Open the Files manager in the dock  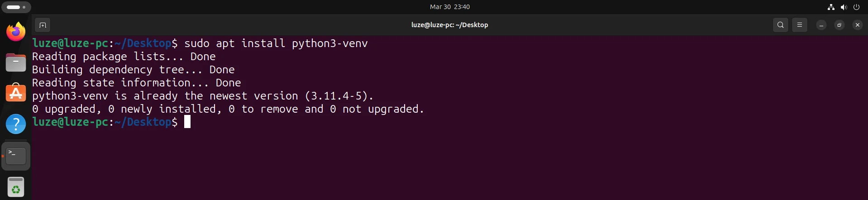click(16, 62)
